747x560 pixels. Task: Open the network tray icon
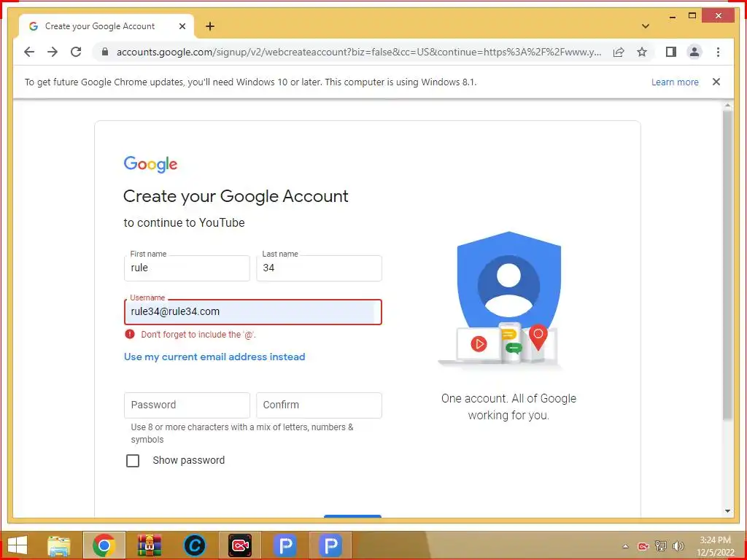[x=660, y=546]
